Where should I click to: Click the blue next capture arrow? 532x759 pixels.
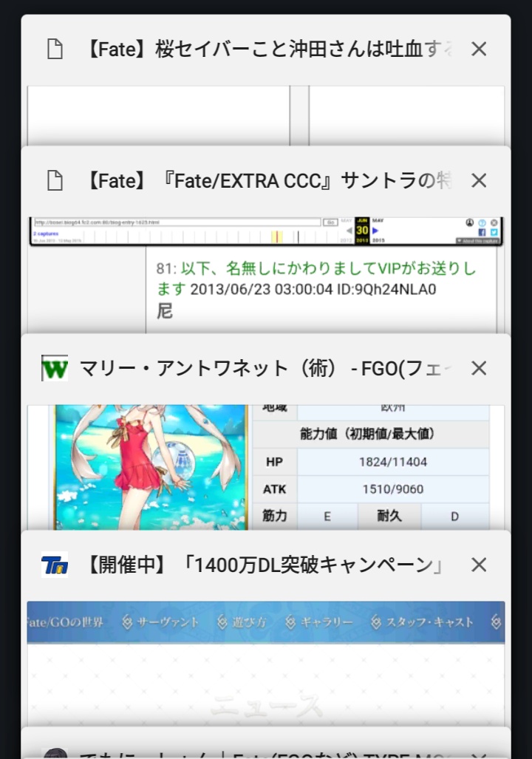coord(376,231)
